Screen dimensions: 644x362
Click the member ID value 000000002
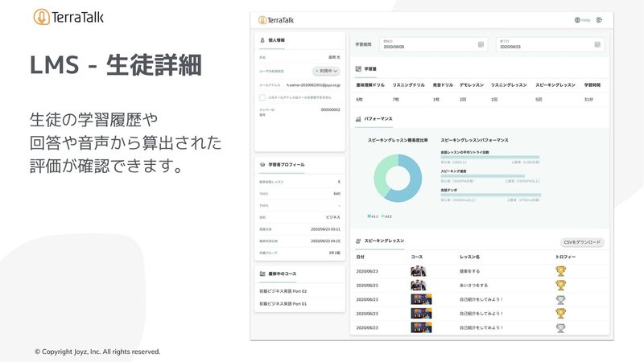point(330,109)
